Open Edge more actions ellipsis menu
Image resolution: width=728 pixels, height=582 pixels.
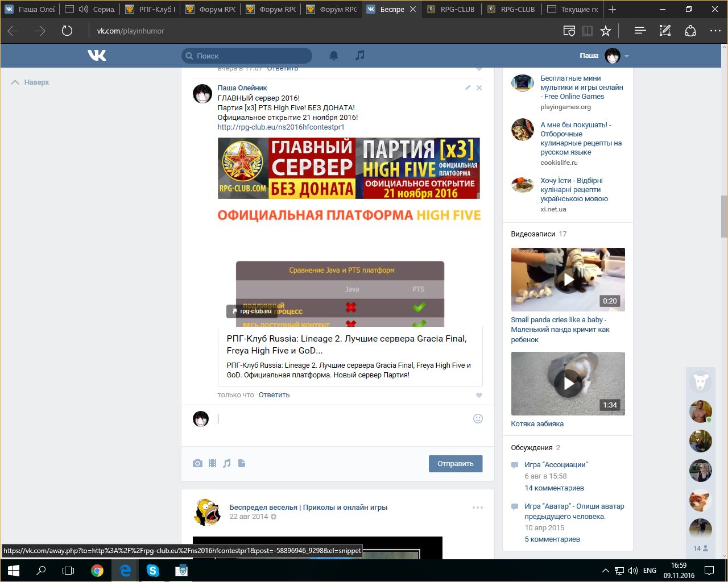715,31
